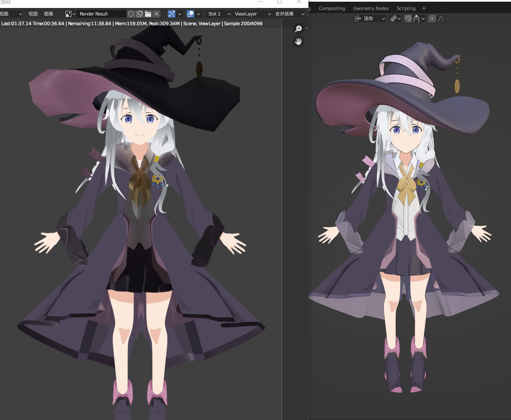Click the 'Sample 200/4096' status text

(x=243, y=23)
